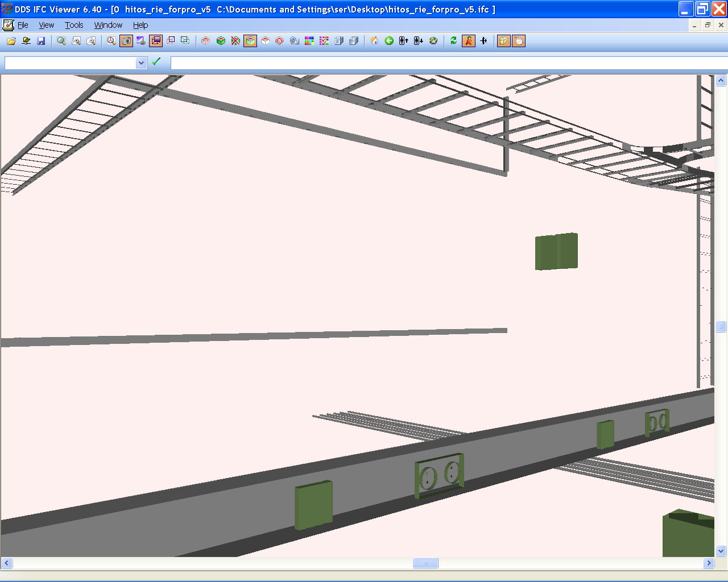Image resolution: width=728 pixels, height=582 pixels.
Task: Click the red box left of the properties icon
Action: 280,41
